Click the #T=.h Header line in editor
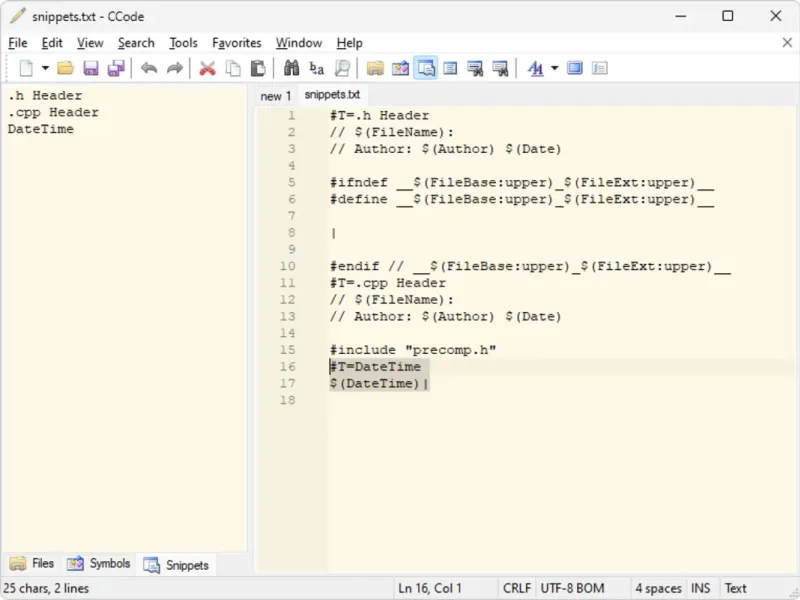 pyautogui.click(x=380, y=115)
